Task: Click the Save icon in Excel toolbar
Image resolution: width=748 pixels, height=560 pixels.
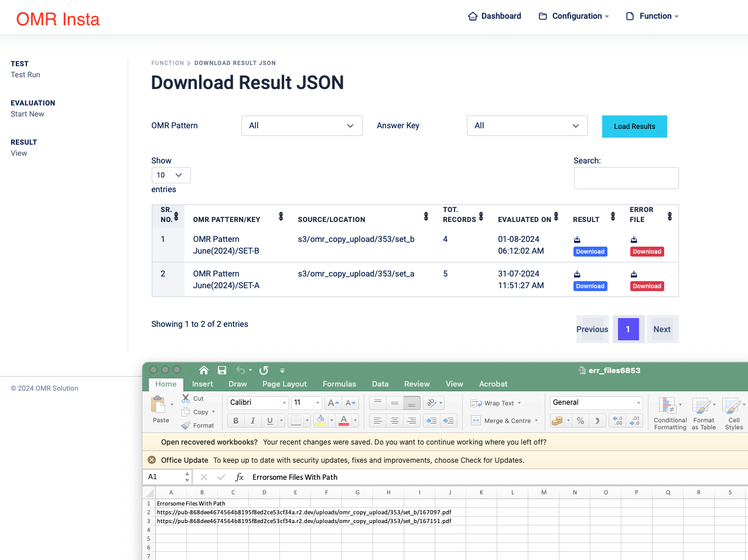Action: pos(222,370)
